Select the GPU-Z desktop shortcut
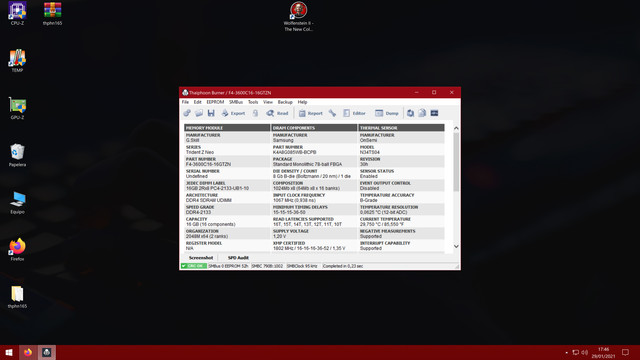The width and height of the screenshot is (640, 360). pyautogui.click(x=17, y=108)
